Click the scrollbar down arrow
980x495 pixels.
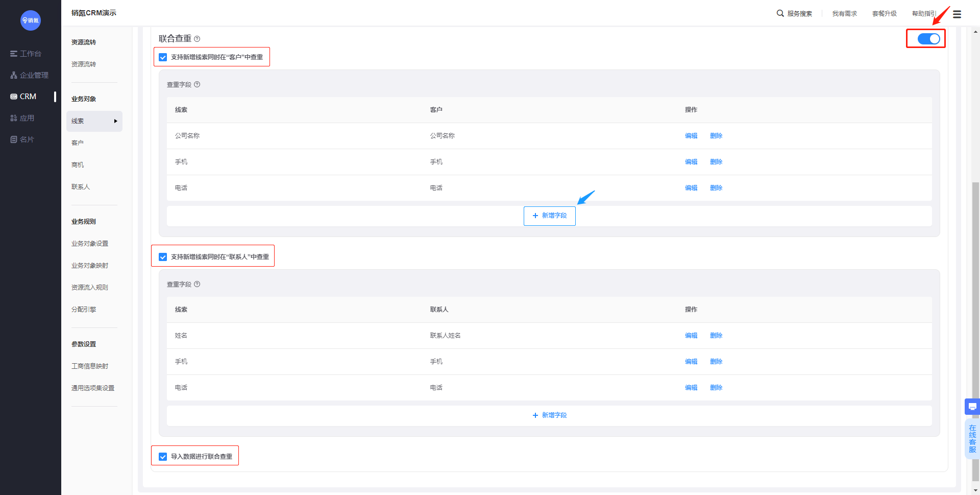click(x=975, y=490)
